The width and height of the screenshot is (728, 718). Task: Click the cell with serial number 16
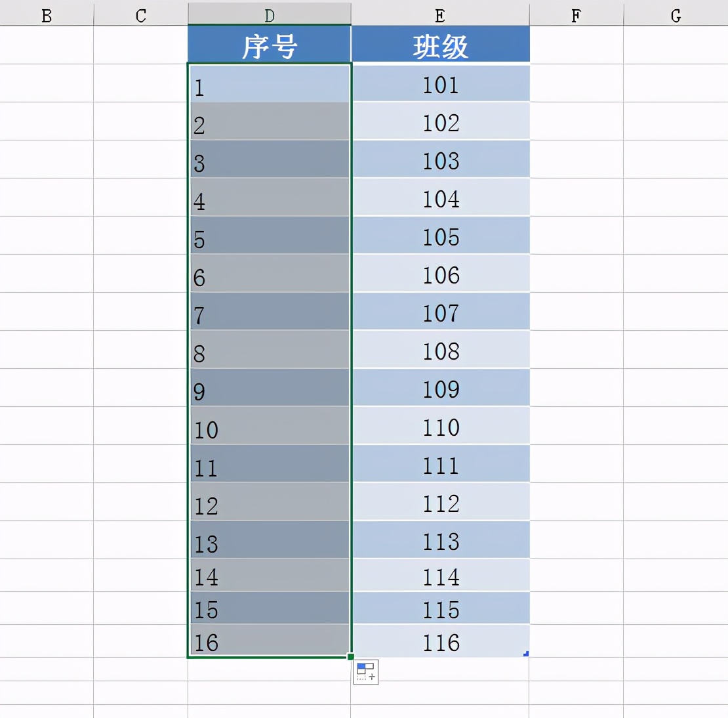(269, 642)
